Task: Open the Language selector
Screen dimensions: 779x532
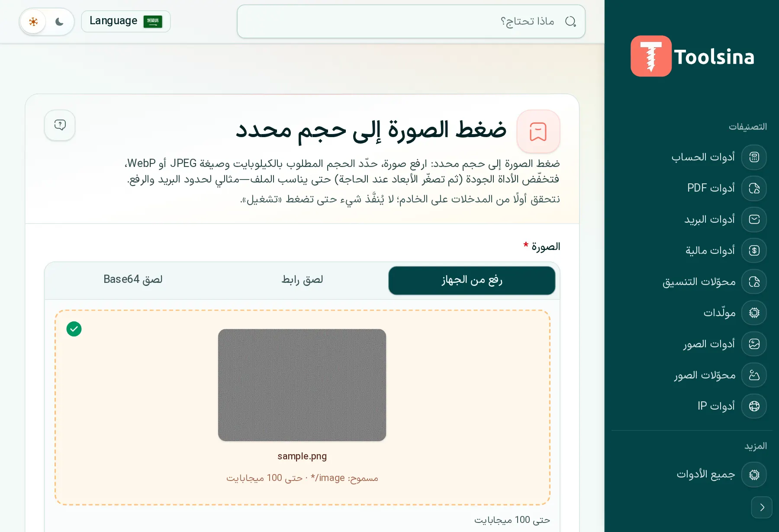Action: tap(126, 21)
